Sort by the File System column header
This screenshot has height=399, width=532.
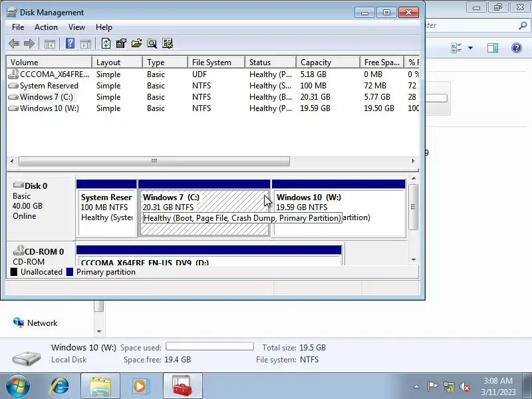[x=217, y=63]
